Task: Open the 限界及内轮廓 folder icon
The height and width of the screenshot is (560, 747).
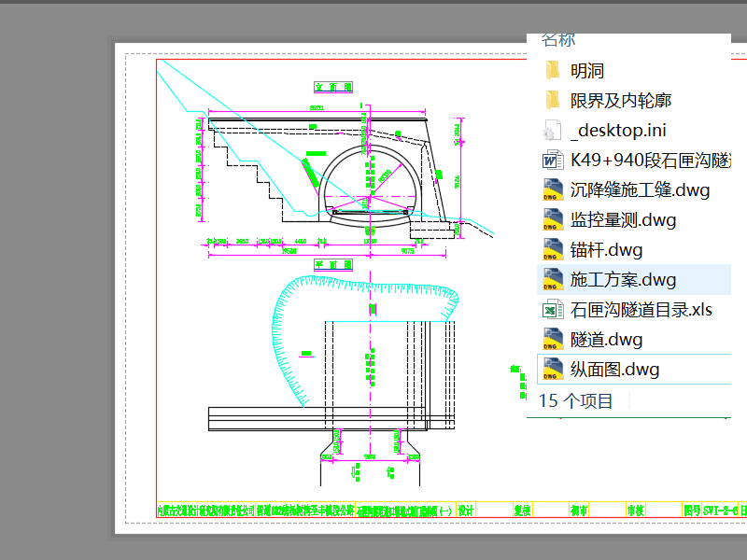Action: tap(552, 100)
